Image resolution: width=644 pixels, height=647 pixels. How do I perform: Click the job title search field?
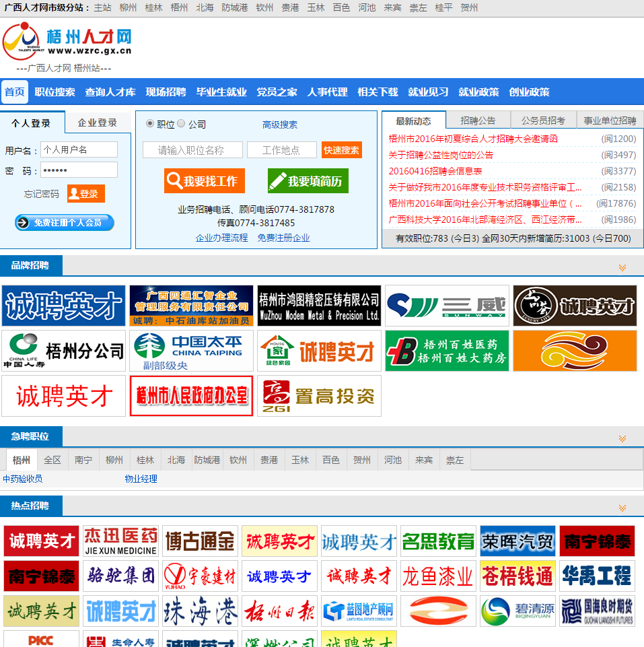[192, 149]
